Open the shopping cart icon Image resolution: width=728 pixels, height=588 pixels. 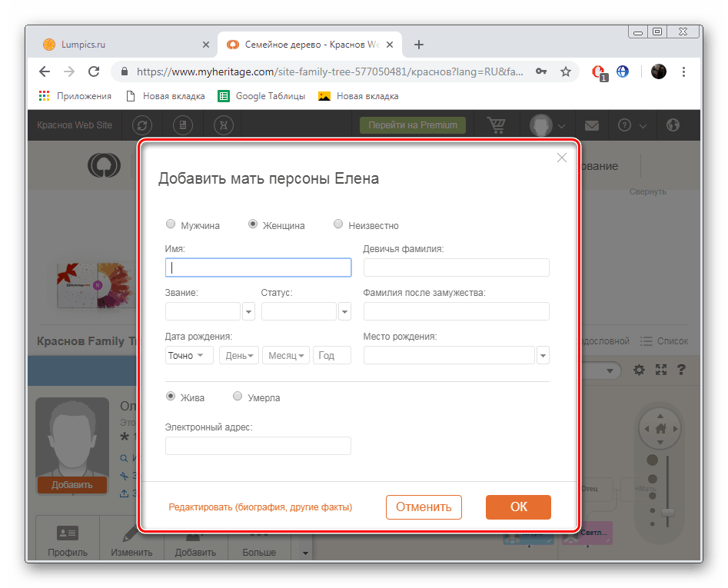click(497, 125)
